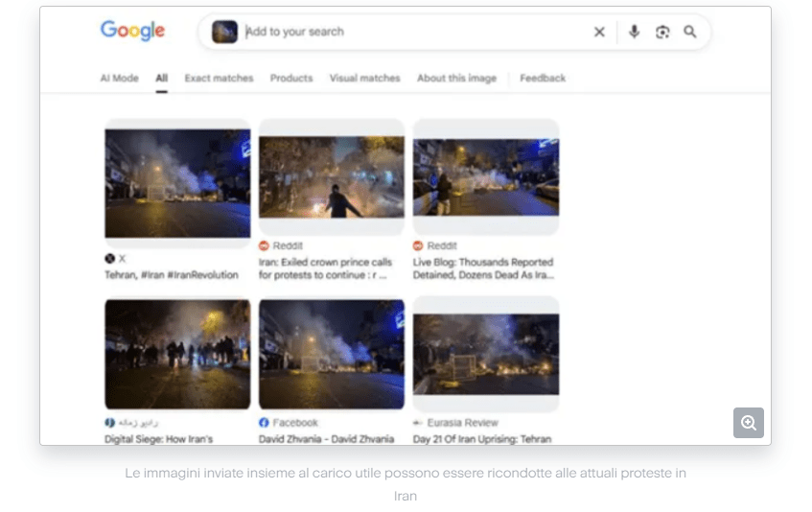Open Reddit 'Exiled crown prince calls' result
The width and height of the screenshot is (812, 512).
click(x=325, y=268)
